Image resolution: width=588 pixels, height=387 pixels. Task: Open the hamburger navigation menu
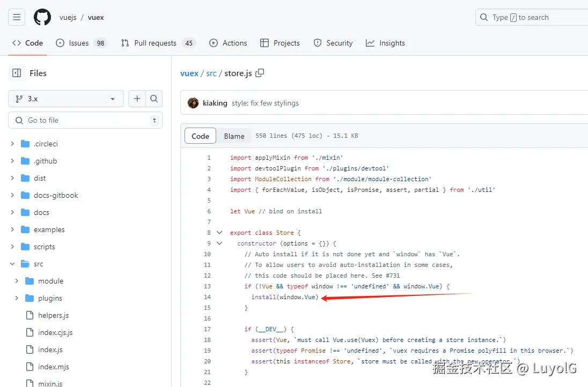coord(17,17)
